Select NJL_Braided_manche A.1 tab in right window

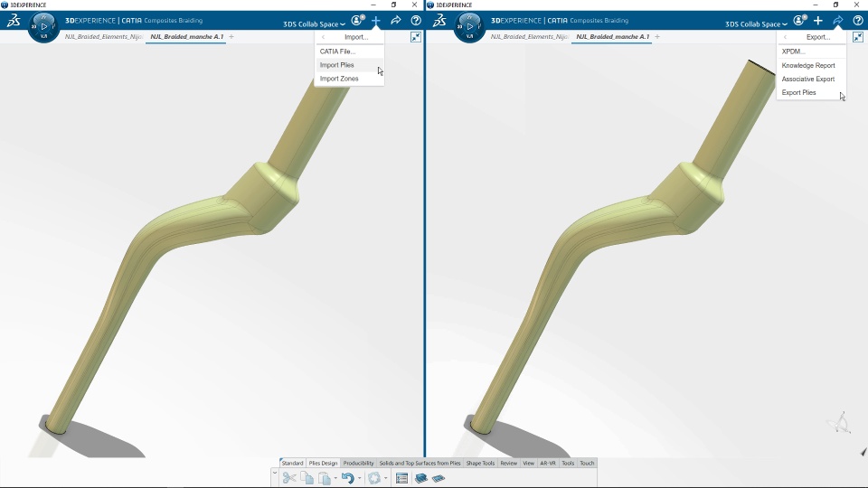[612, 36]
